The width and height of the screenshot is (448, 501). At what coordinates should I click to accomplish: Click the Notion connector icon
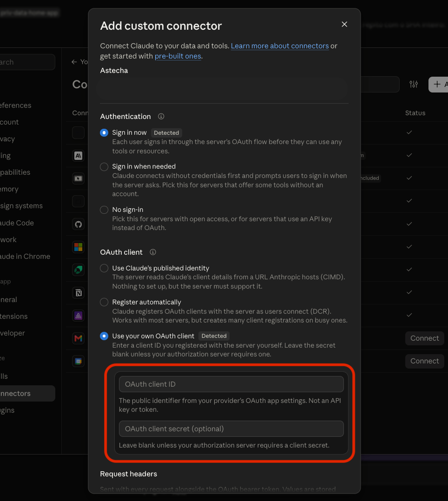tap(78, 293)
